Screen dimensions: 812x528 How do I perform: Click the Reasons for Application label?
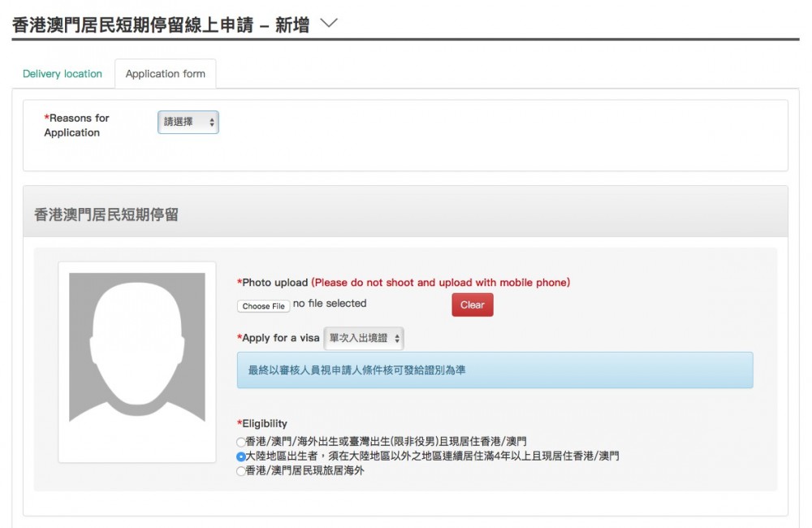click(x=76, y=125)
